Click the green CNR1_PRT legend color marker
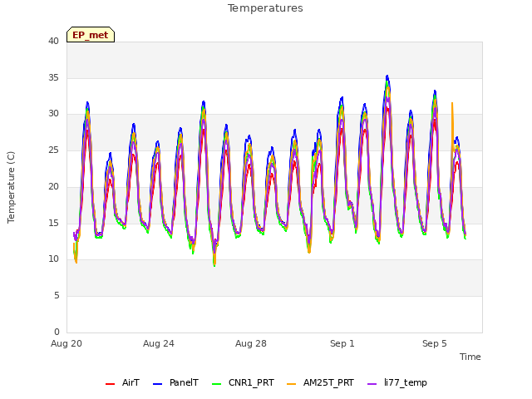 pyautogui.click(x=216, y=384)
